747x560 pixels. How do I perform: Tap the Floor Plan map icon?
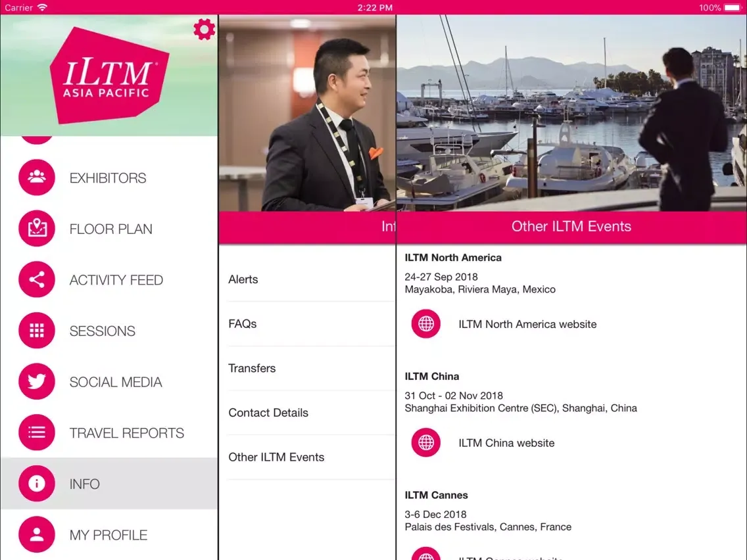(x=37, y=229)
